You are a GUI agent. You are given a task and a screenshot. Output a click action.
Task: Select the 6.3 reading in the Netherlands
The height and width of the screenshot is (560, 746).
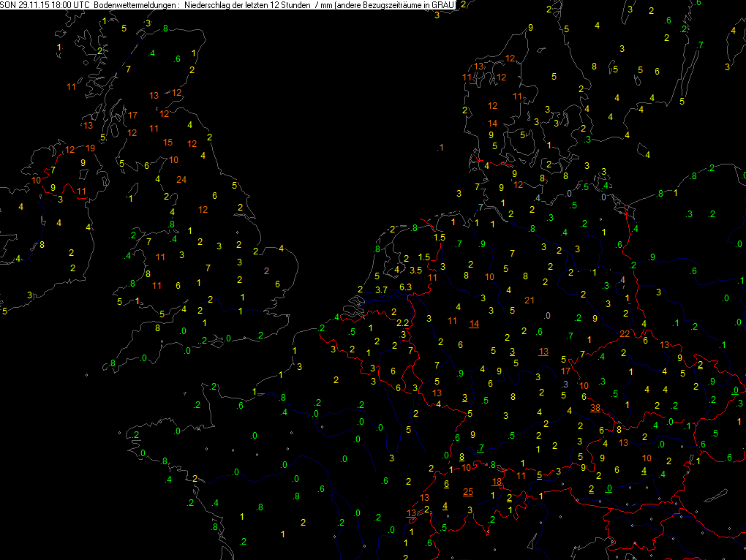tap(406, 287)
